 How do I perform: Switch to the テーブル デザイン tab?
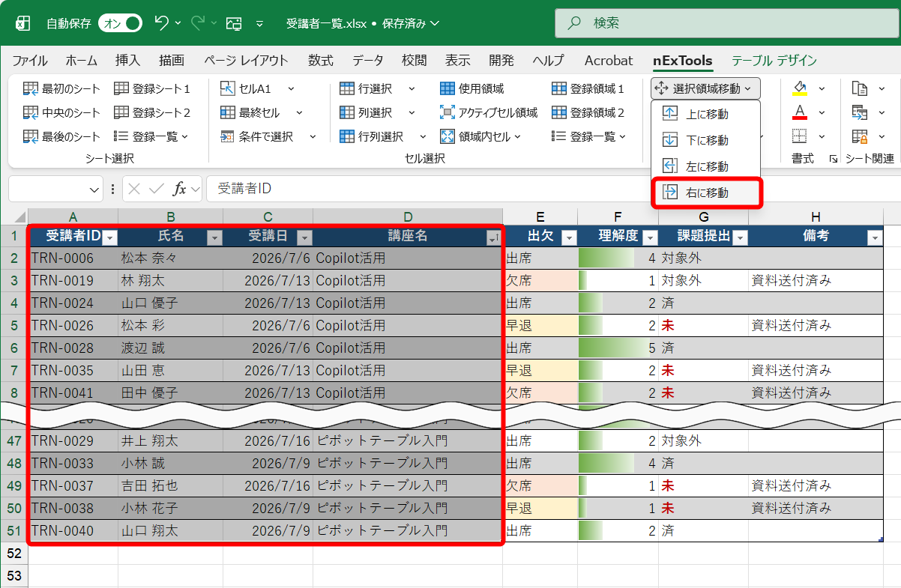pos(774,61)
